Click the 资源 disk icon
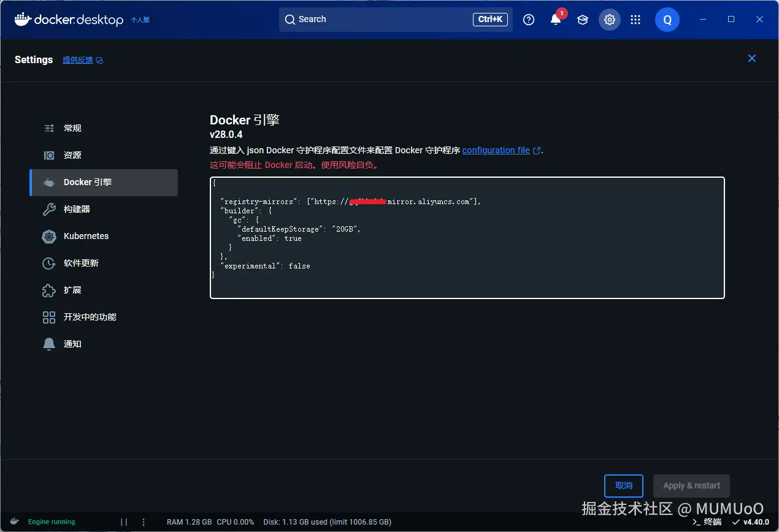Image resolution: width=779 pixels, height=532 pixels. pos(49,155)
